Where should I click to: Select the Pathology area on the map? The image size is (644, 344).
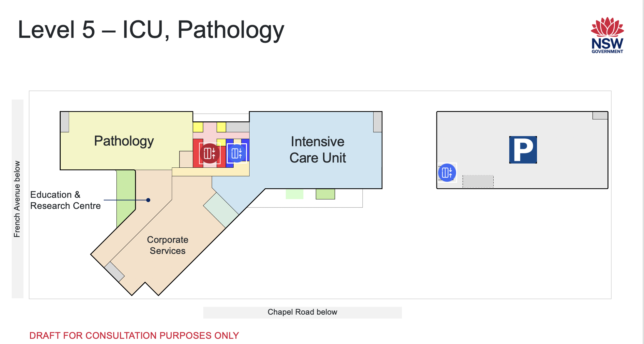click(x=124, y=141)
